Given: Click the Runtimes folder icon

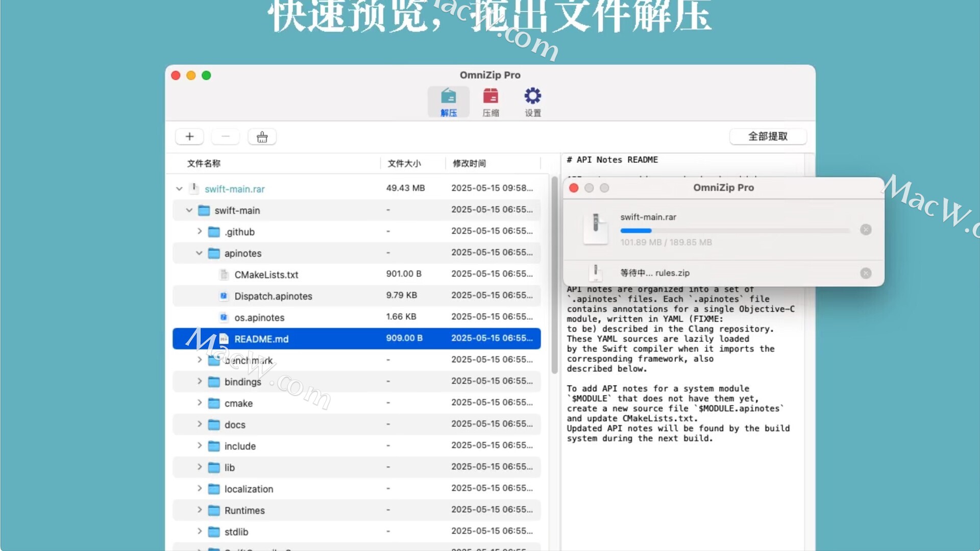Looking at the screenshot, I should (x=214, y=510).
